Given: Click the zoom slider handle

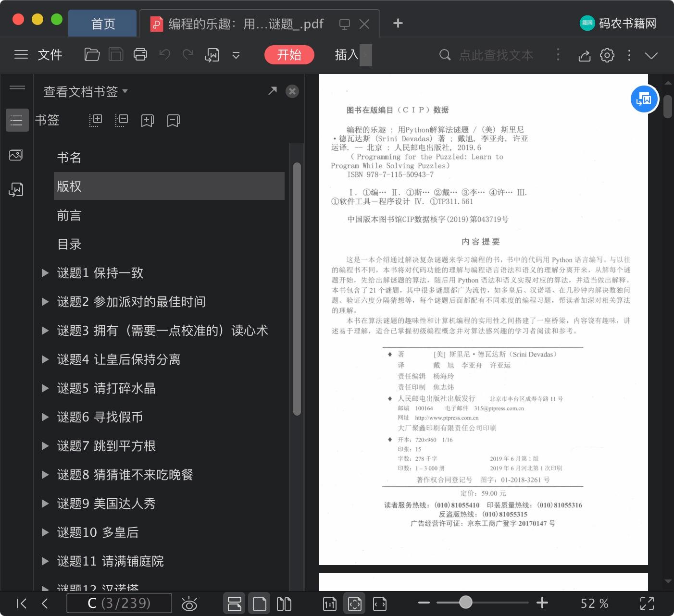Looking at the screenshot, I should click(465, 602).
